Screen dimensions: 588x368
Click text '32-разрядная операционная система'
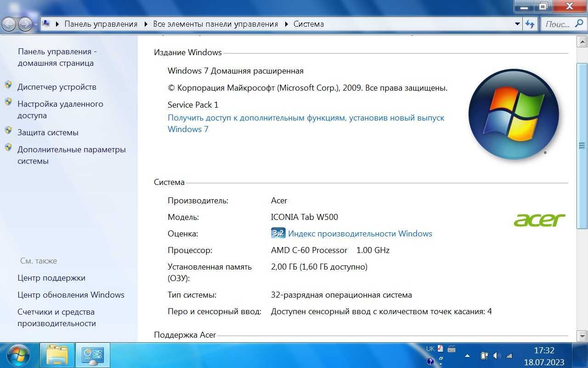[x=341, y=294]
